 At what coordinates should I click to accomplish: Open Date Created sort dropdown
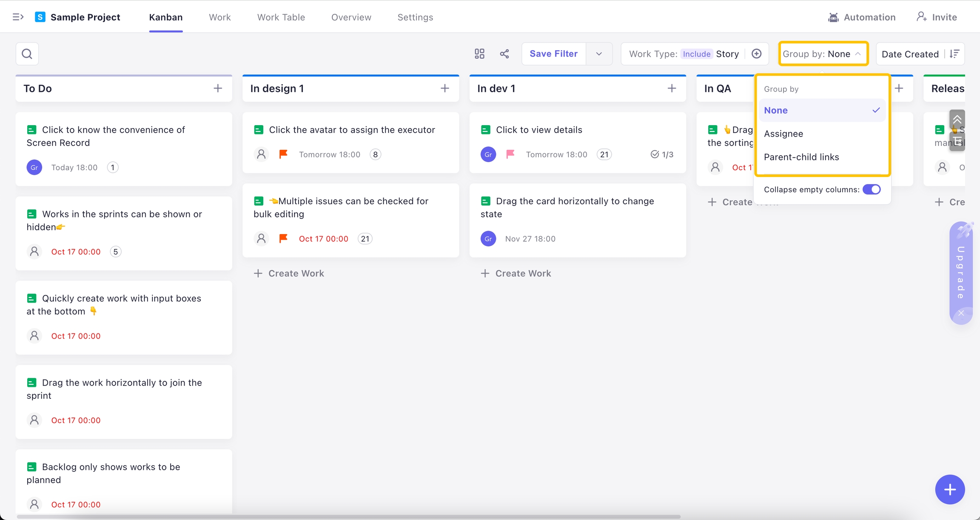tap(910, 54)
